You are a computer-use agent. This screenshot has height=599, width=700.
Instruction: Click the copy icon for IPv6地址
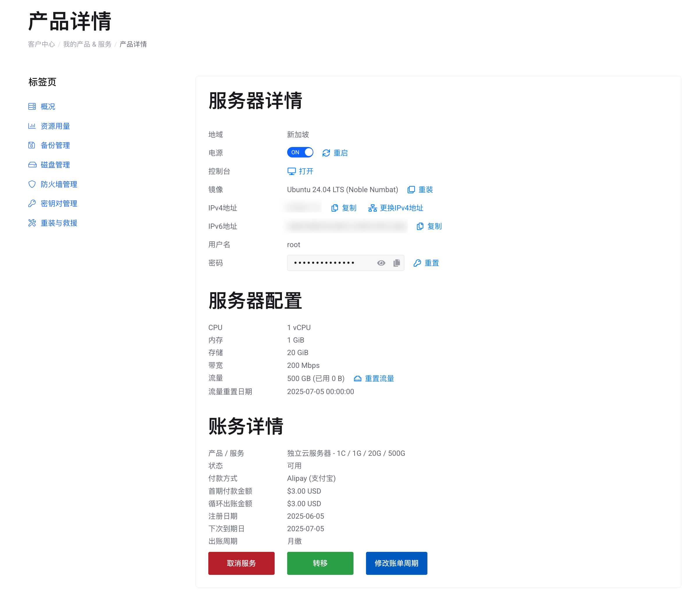[x=420, y=226]
